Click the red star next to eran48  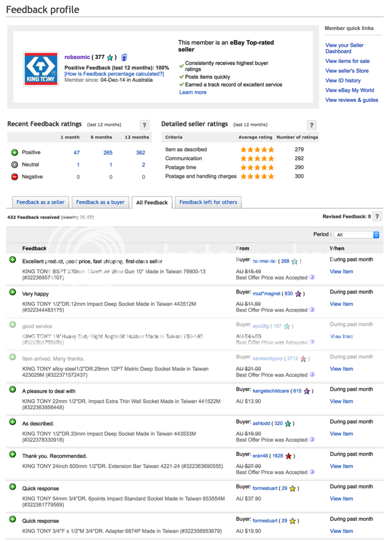pos(288,456)
